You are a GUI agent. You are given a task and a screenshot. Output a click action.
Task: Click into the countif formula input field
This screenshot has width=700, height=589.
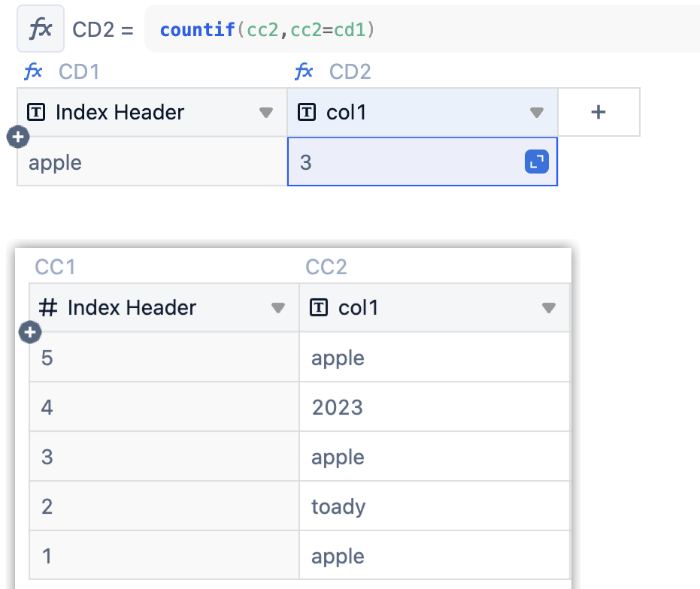pos(422,29)
